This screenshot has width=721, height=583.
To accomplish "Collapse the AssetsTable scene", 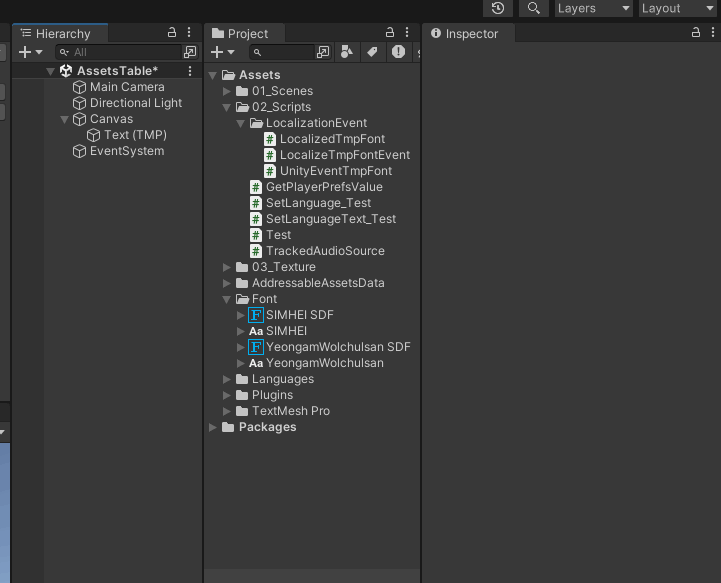I will (51, 71).
